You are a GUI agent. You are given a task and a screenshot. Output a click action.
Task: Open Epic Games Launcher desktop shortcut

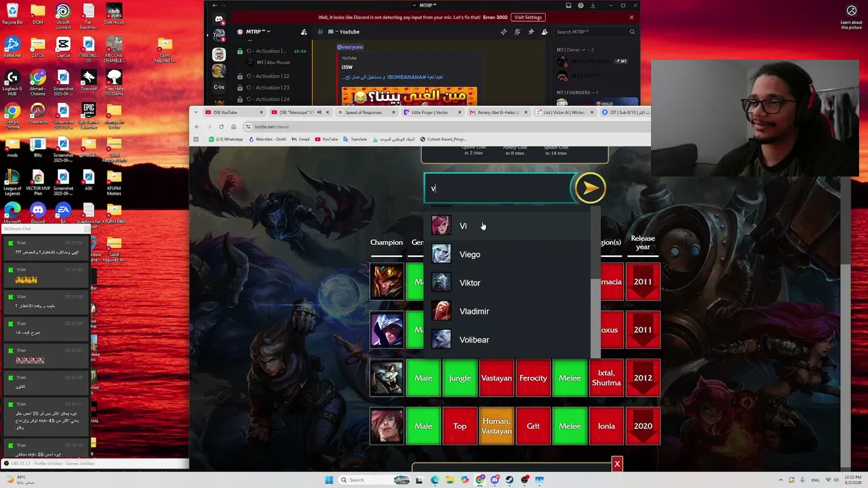point(89,116)
